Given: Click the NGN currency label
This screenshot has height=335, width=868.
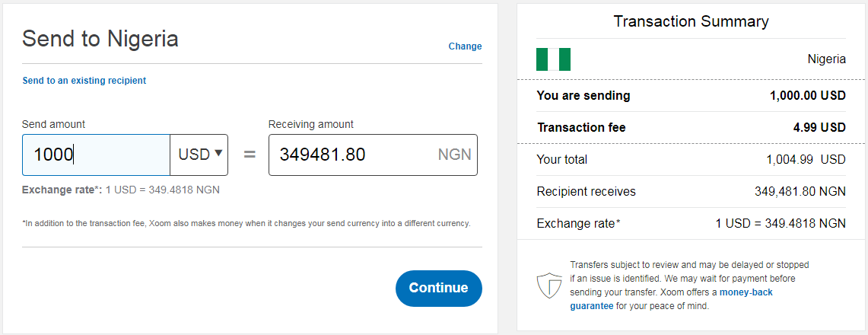Looking at the screenshot, I should [x=454, y=155].
